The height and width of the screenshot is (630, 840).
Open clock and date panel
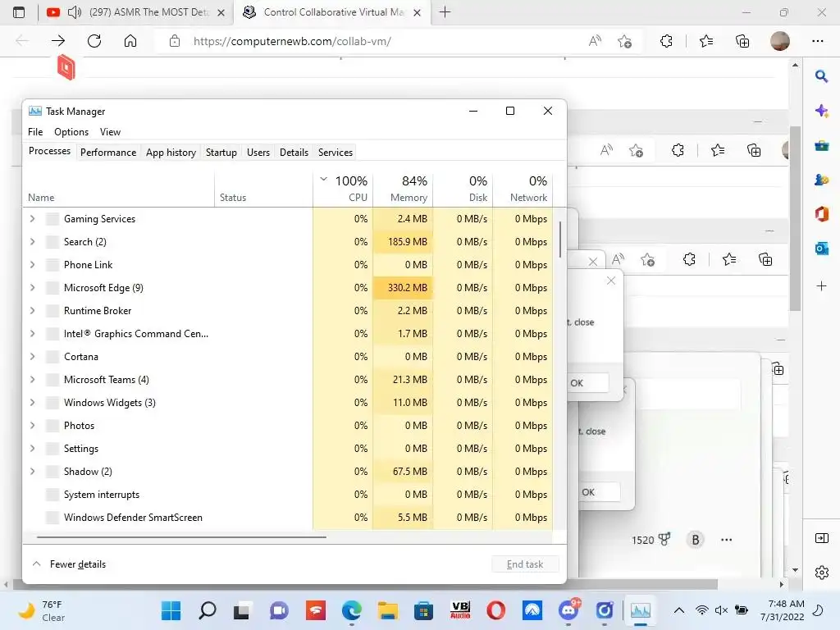coord(782,610)
